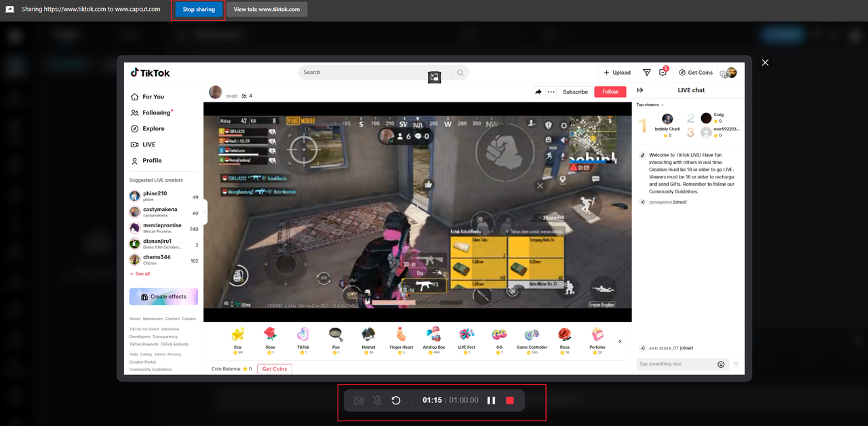Screen dimensions: 868x426
Task: Open top viewer user592203 avatar
Action: pyautogui.click(x=707, y=132)
